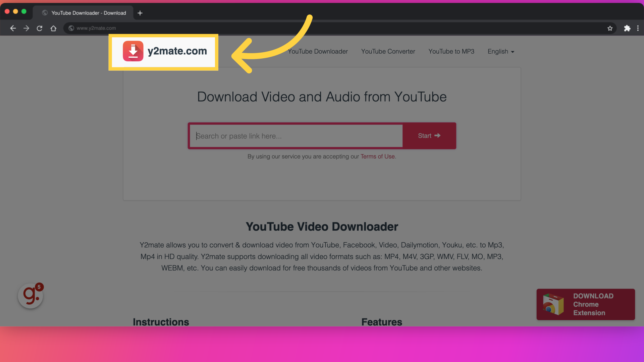This screenshot has height=362, width=644.
Task: Expand the Grammarly notification badge
Action: pyautogui.click(x=39, y=287)
